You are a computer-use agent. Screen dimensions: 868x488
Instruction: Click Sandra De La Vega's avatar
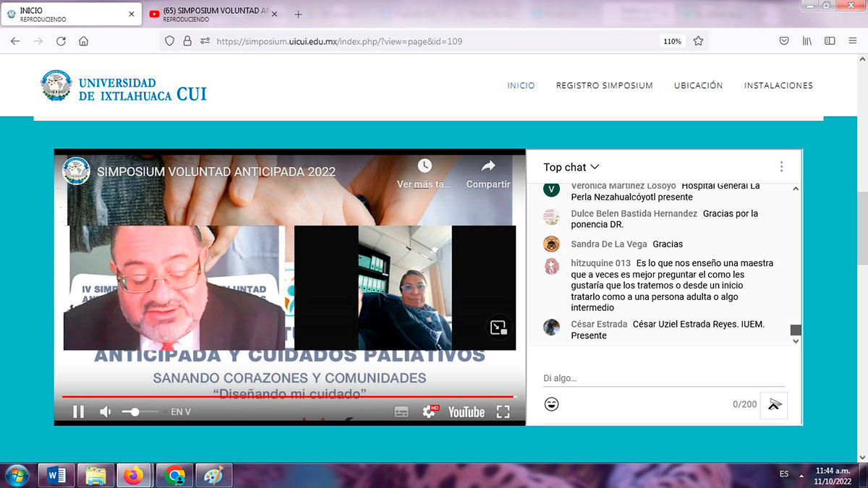tap(551, 244)
